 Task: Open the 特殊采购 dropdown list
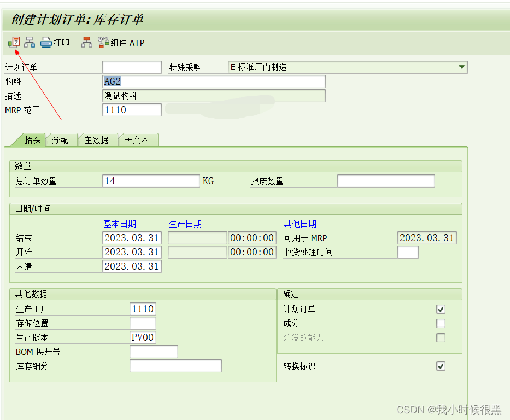(462, 67)
